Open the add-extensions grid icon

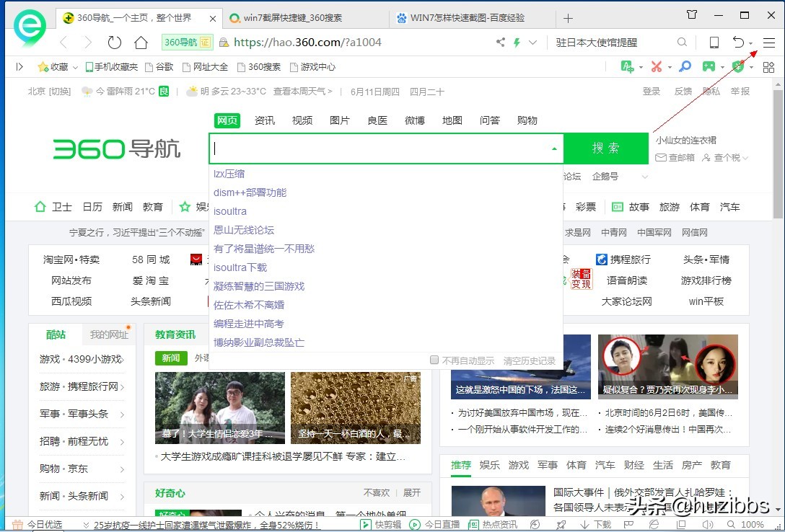768,66
